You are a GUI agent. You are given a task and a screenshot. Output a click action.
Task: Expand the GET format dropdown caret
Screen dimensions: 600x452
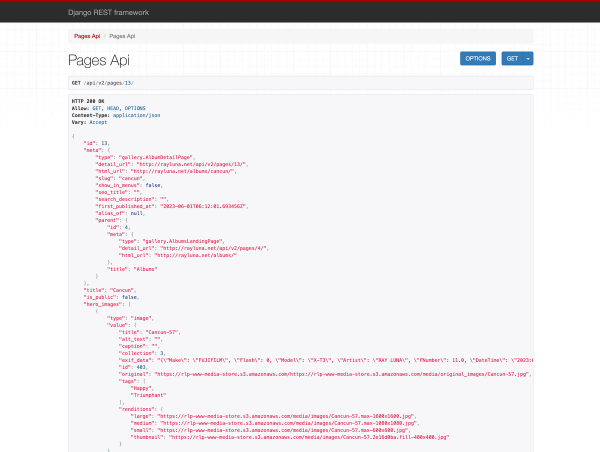tap(528, 59)
